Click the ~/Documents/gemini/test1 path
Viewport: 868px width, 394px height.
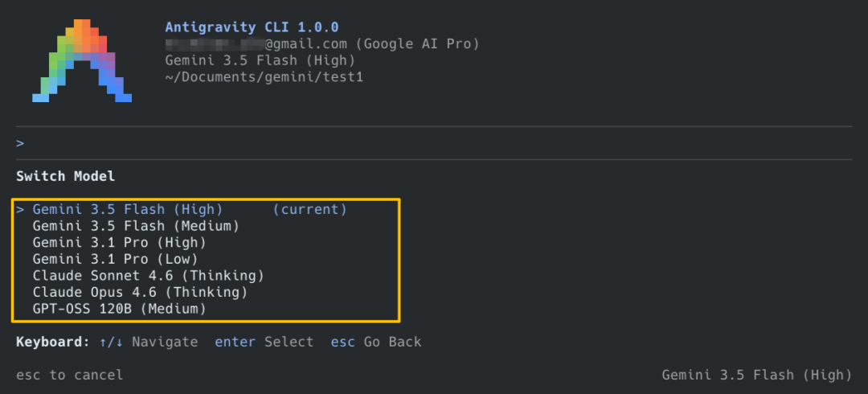(264, 77)
